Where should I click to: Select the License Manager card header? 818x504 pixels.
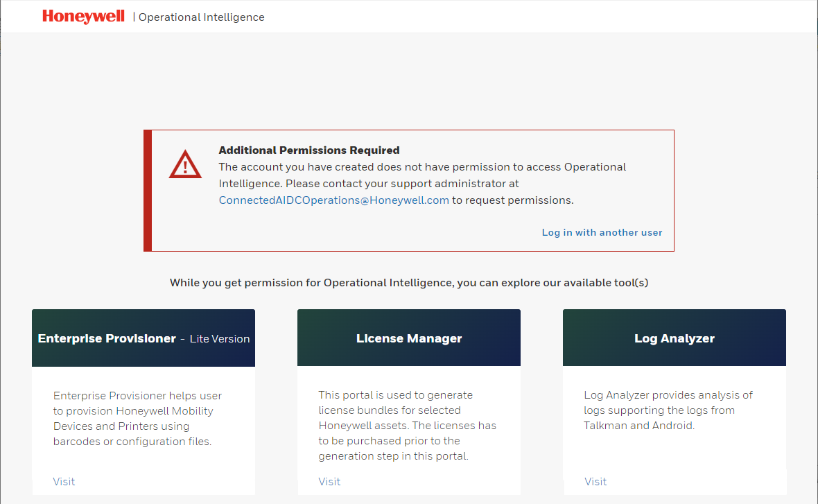pos(409,338)
